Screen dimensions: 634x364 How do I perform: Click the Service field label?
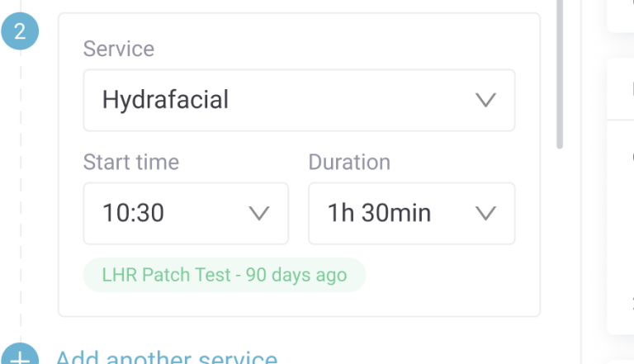click(x=119, y=49)
